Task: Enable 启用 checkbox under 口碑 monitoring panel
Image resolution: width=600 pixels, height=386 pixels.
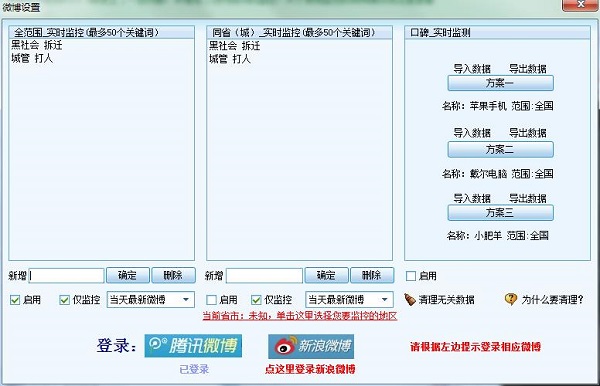Action: tap(411, 276)
